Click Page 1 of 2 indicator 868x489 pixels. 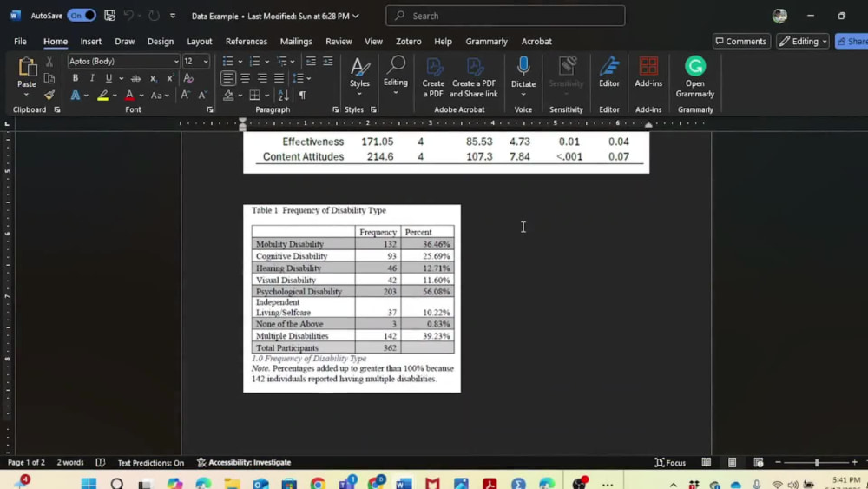point(27,462)
